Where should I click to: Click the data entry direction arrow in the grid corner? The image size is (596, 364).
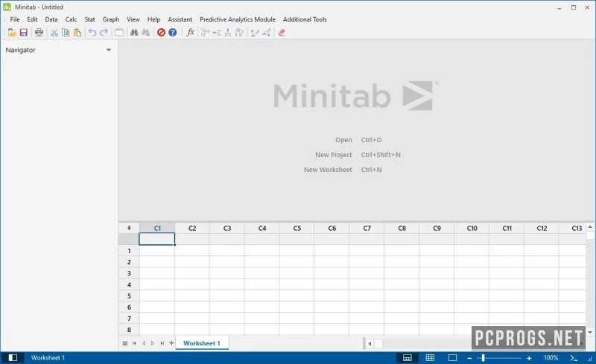click(129, 228)
